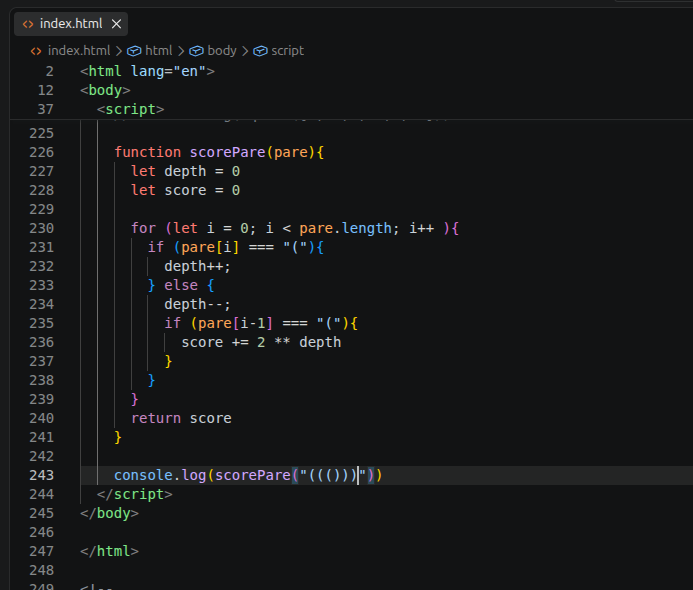Click 'score += 2 ** depth' line
Image resolution: width=693 pixels, height=590 pixels.
261,343
